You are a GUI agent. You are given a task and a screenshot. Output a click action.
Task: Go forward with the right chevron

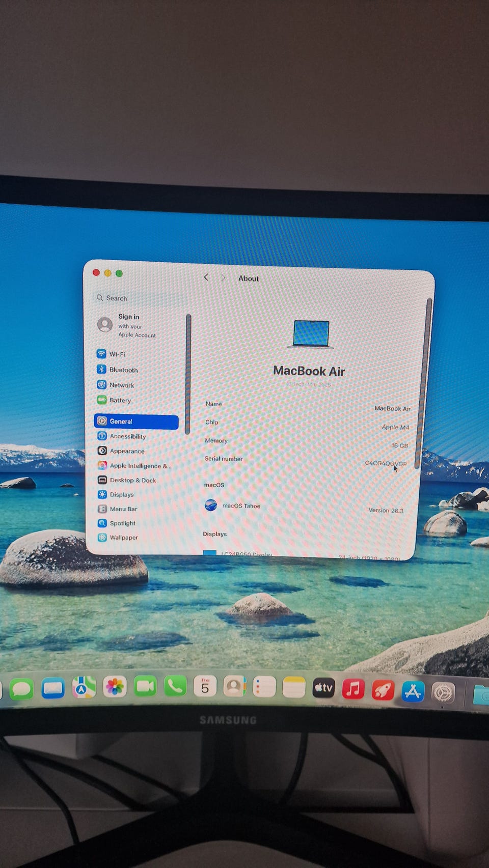[x=223, y=278]
